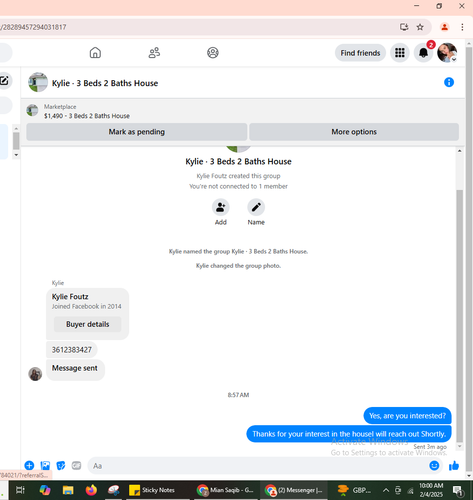Open File Explorer from the taskbar

click(x=68, y=490)
